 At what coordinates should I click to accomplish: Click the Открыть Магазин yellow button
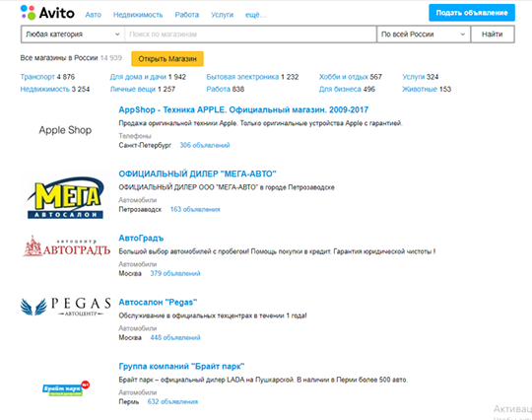click(x=167, y=59)
